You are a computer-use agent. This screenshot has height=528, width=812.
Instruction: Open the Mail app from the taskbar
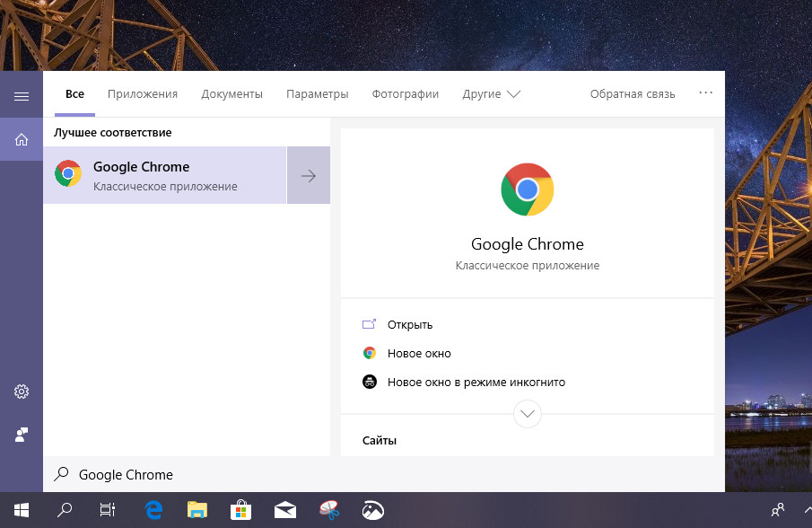284,510
